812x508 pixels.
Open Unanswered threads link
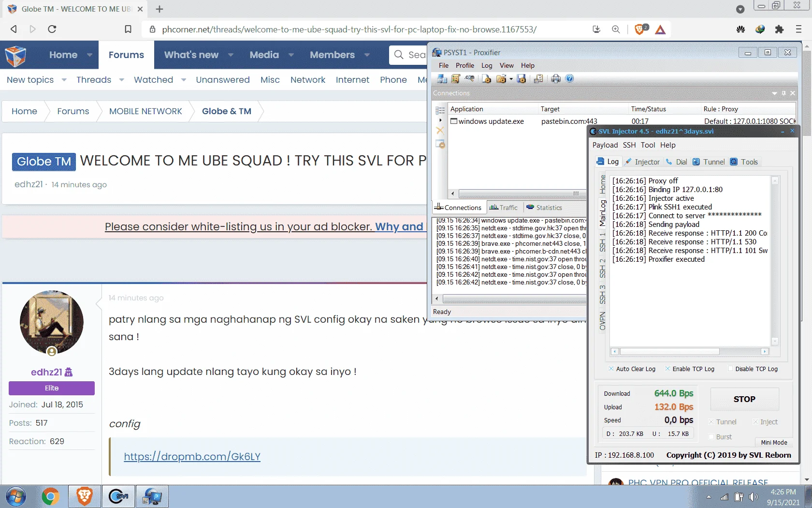pyautogui.click(x=223, y=80)
